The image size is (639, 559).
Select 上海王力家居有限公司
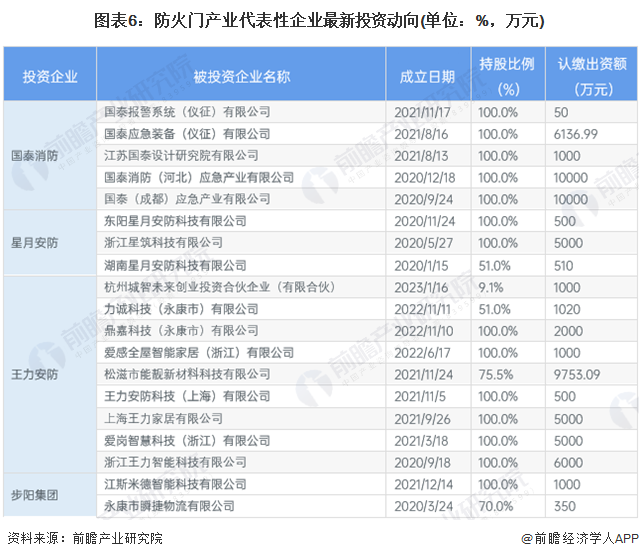(x=163, y=418)
